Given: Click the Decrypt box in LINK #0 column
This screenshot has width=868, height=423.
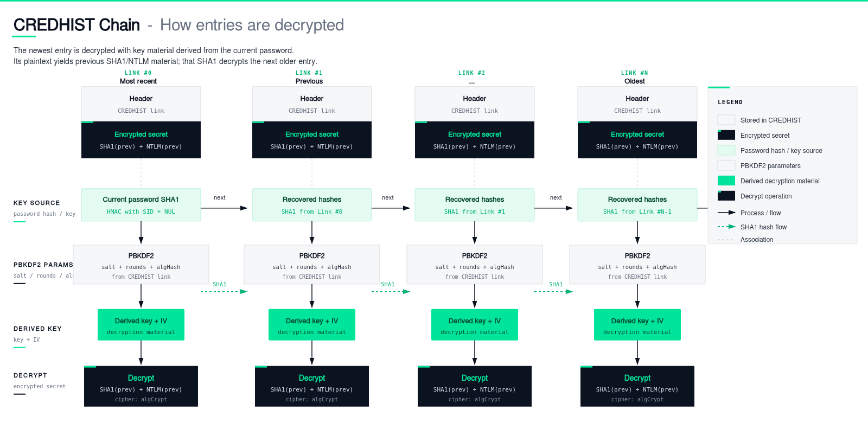Looking at the screenshot, I should point(141,386).
